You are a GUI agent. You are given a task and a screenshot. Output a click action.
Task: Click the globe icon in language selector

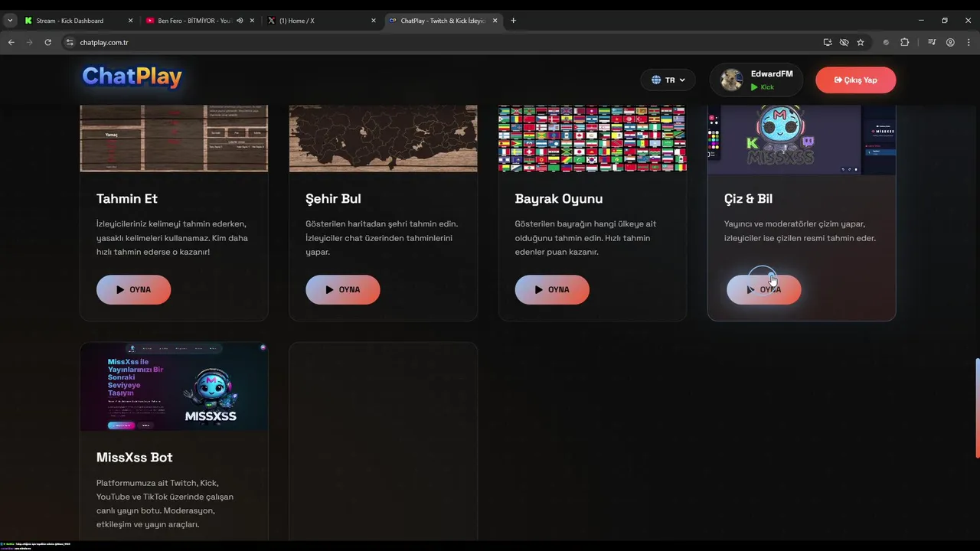(x=656, y=80)
